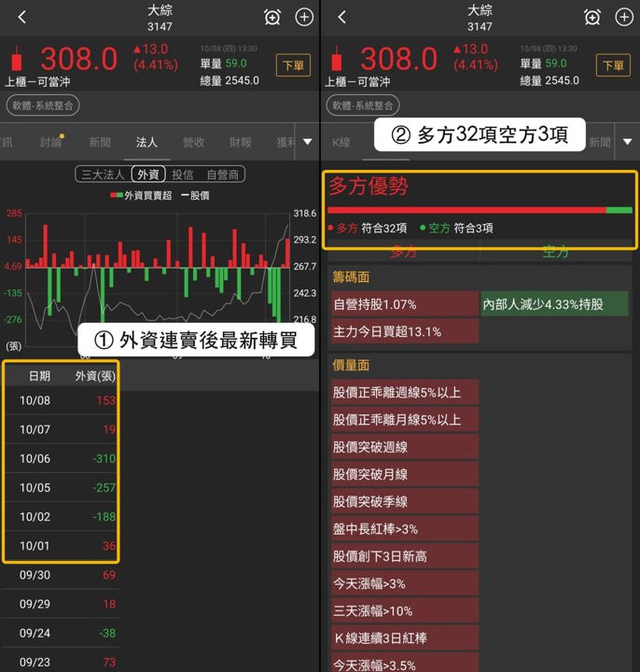Click the 09/30 row showing 69
The height and width of the screenshot is (672, 640).
62,575
